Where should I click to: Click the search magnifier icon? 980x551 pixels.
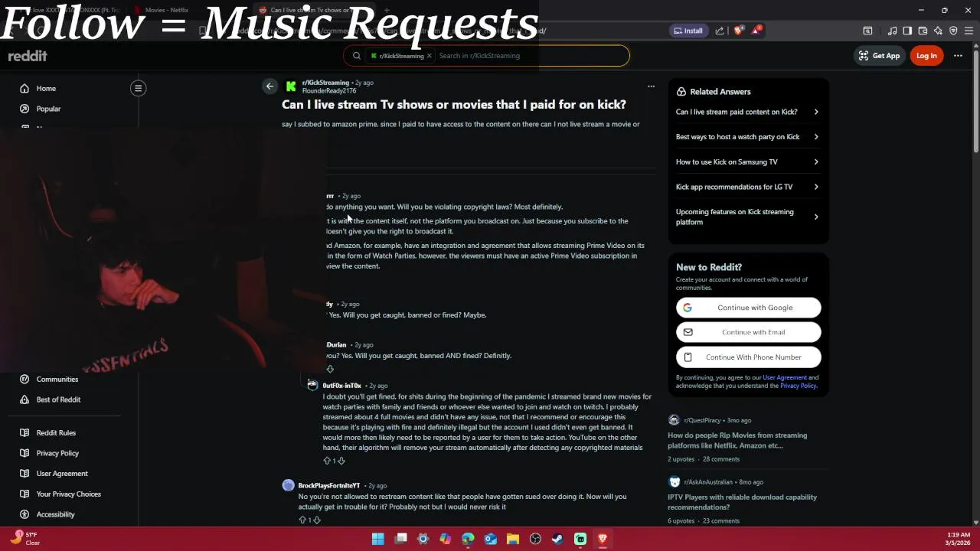click(357, 55)
